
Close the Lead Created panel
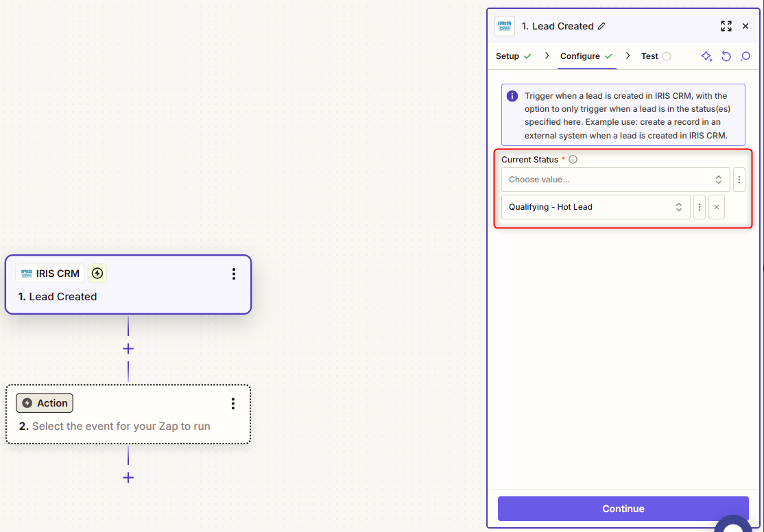tap(745, 26)
